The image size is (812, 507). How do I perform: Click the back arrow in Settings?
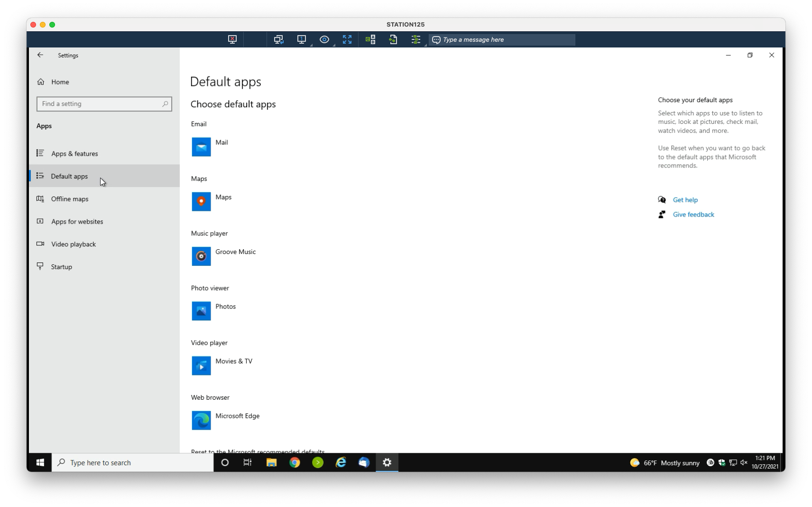pos(40,55)
